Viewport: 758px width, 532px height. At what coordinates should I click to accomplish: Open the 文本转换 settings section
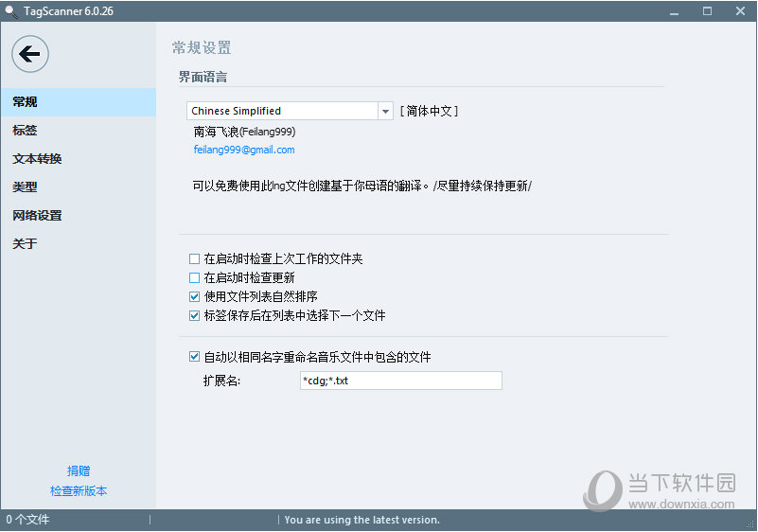pyautogui.click(x=79, y=159)
